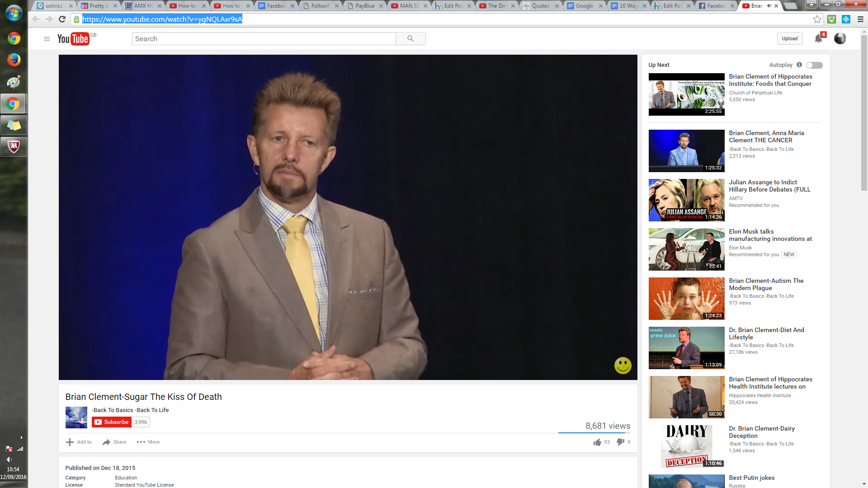Go to YouTube home via logo
Screen dimensions: 868x488
[x=73, y=39]
